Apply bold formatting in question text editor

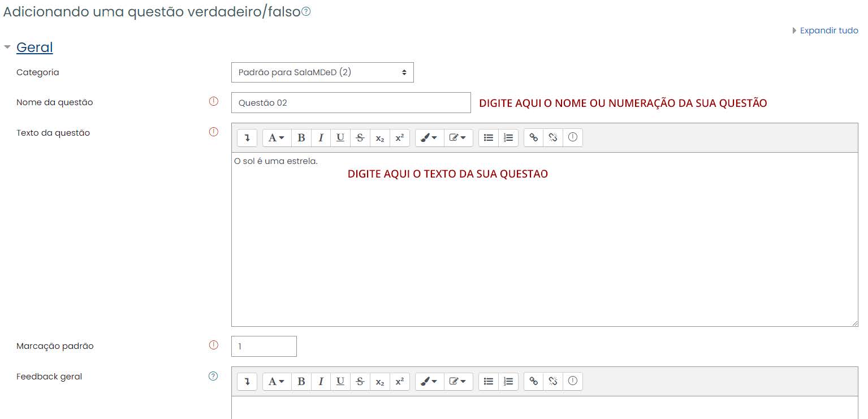point(301,137)
